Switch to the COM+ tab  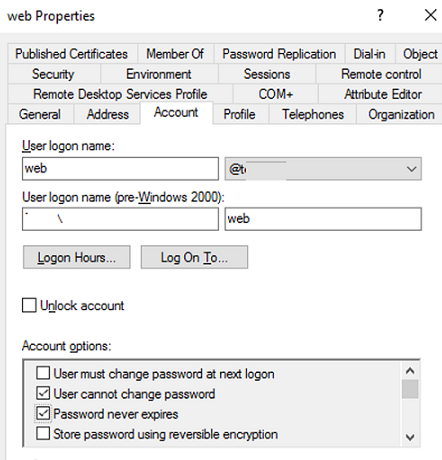pyautogui.click(x=276, y=94)
